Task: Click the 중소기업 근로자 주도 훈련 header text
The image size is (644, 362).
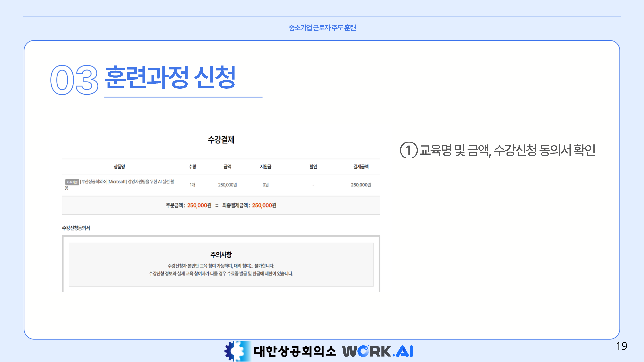Action: coord(322,28)
